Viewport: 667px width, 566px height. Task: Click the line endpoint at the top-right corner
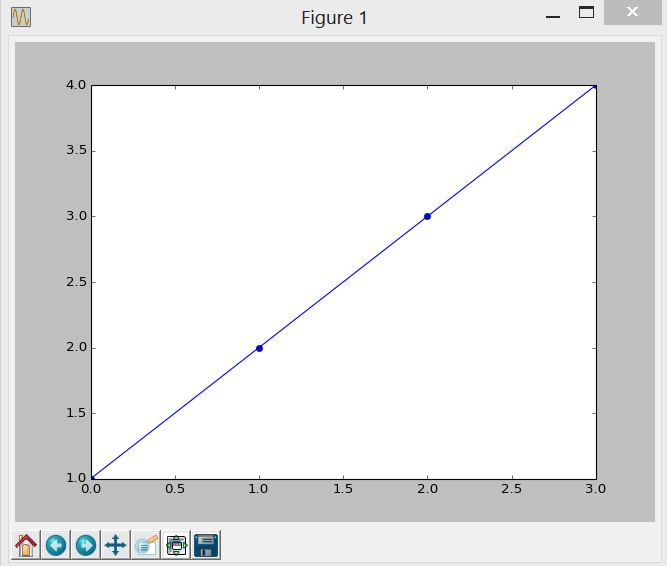(595, 86)
